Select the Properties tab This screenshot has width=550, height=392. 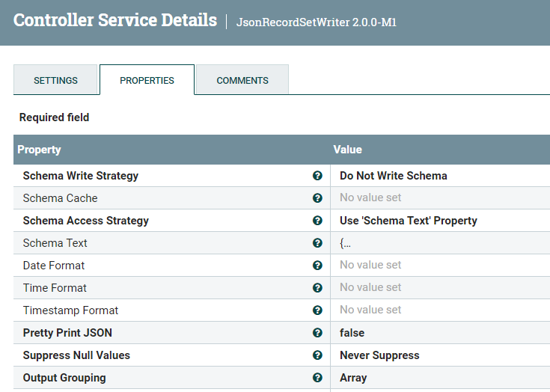tap(147, 80)
